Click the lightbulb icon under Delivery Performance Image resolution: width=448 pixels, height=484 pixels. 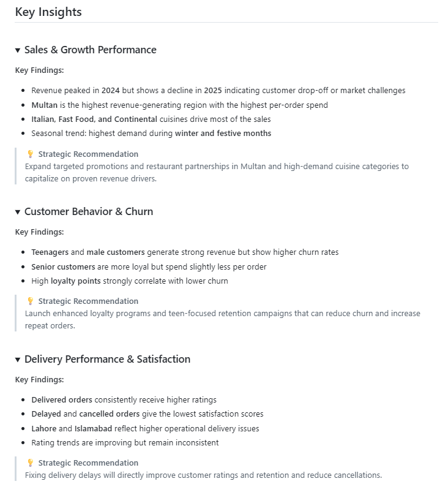30,463
